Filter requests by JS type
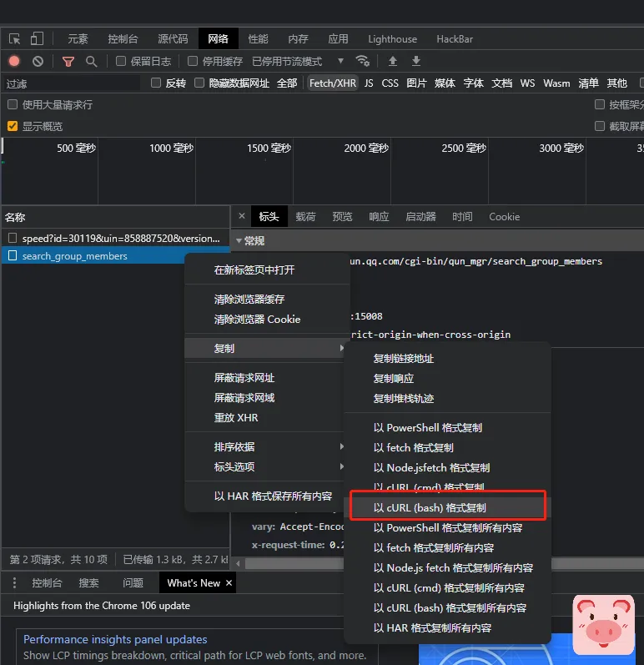This screenshot has height=665, width=644. (369, 83)
